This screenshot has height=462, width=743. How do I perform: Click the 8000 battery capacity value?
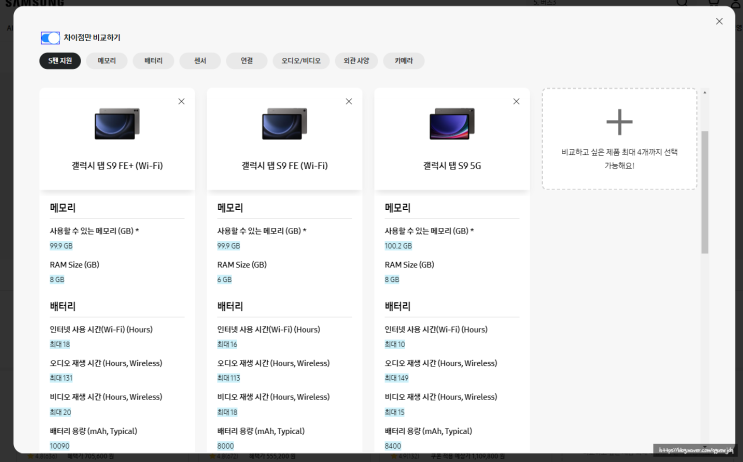[226, 446]
